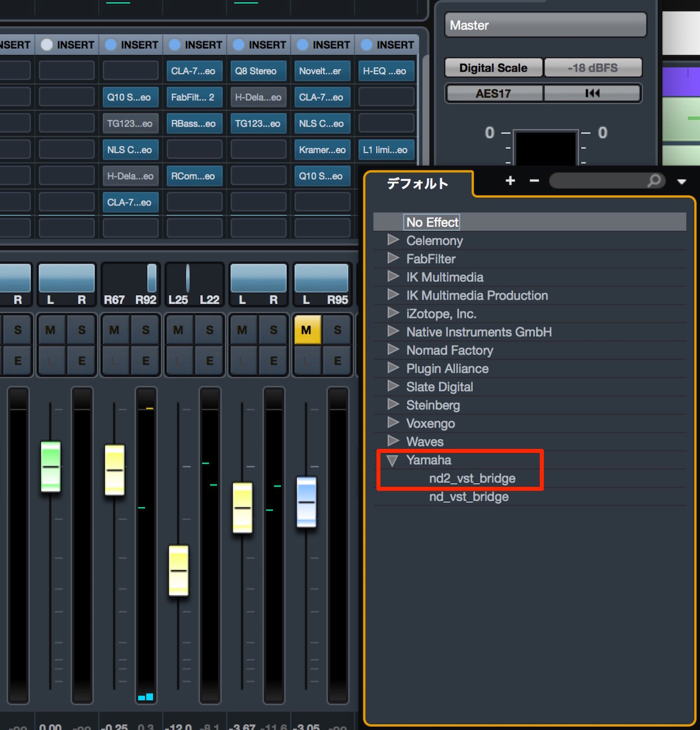The width and height of the screenshot is (700, 730).
Task: Click the AES17 button
Action: pos(494,94)
